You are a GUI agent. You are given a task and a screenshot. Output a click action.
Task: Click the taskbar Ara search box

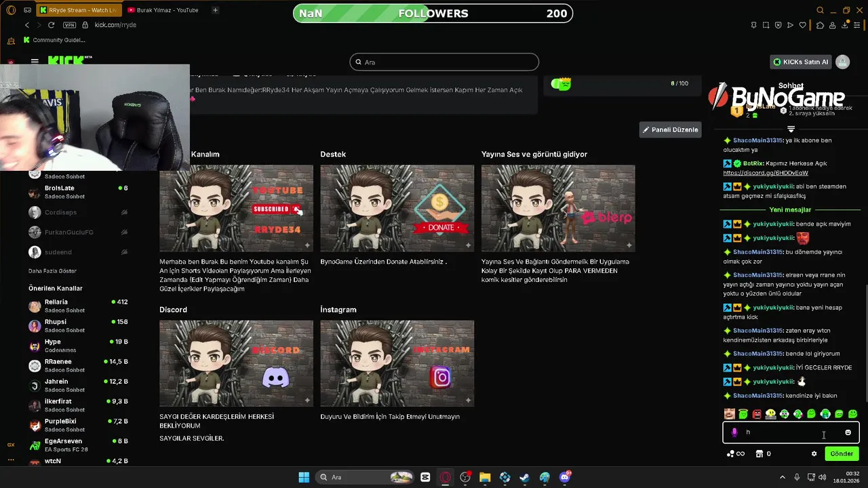coord(366,477)
